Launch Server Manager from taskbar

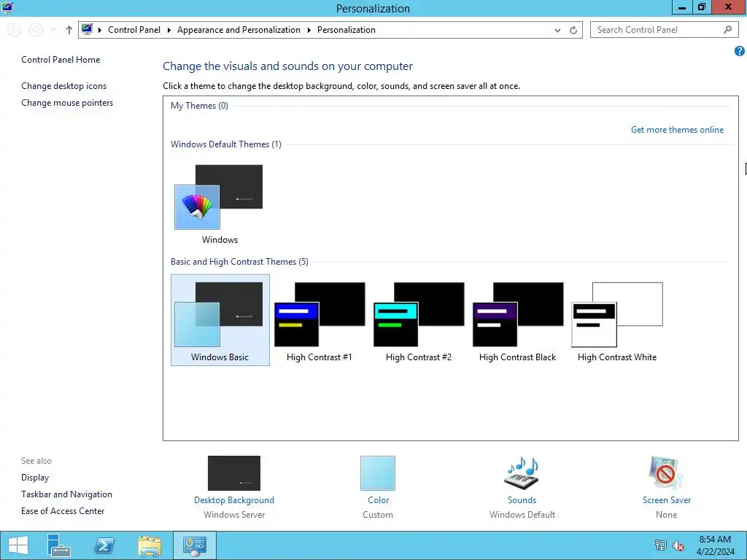[59, 545]
